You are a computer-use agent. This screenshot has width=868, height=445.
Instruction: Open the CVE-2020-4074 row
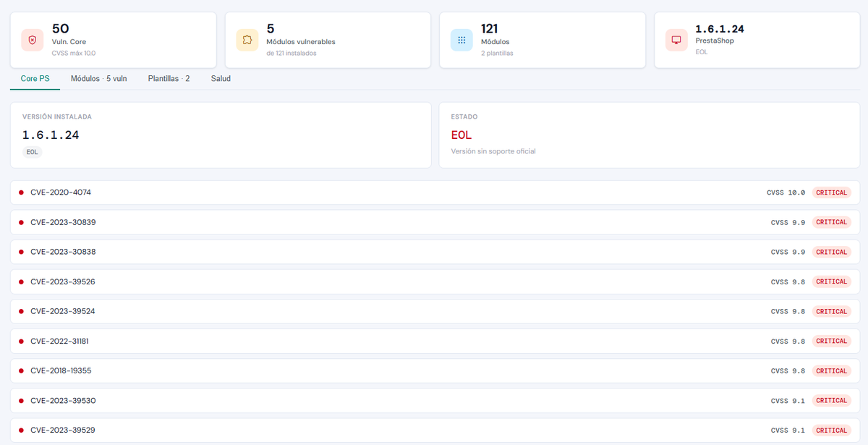click(435, 192)
